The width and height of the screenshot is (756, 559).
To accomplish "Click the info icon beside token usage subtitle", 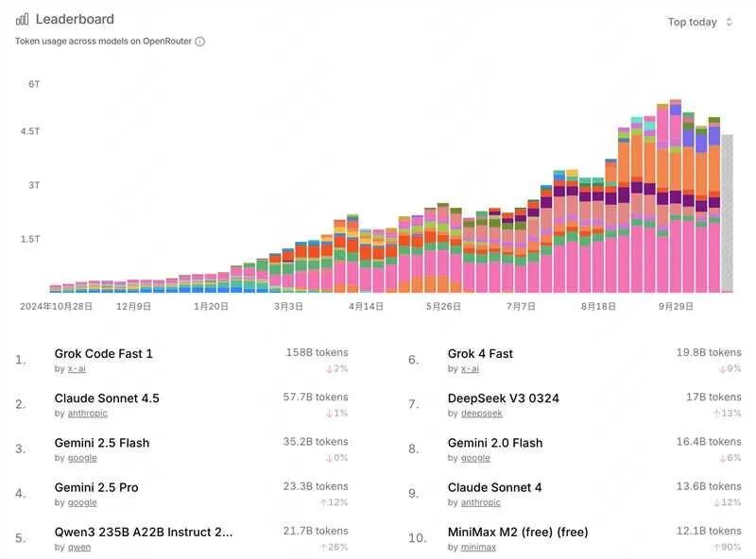I will point(199,42).
